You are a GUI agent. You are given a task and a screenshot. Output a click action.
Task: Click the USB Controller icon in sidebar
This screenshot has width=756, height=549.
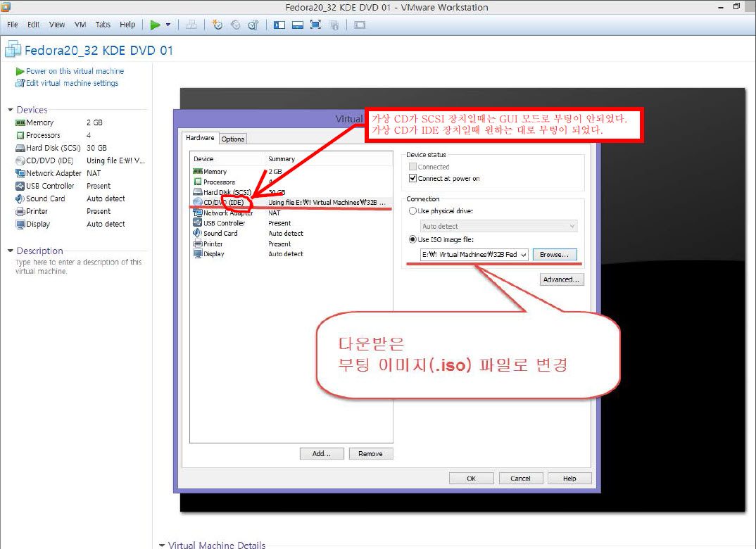click(20, 186)
